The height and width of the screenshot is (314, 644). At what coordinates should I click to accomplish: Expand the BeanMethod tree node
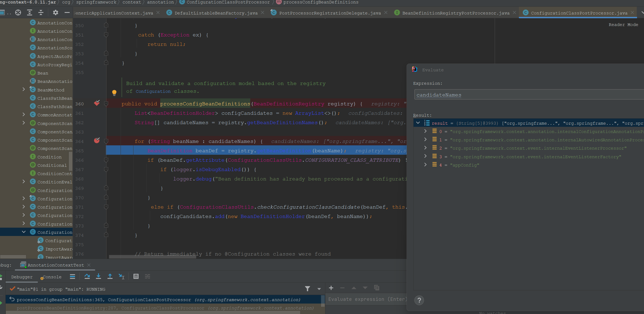(24, 90)
